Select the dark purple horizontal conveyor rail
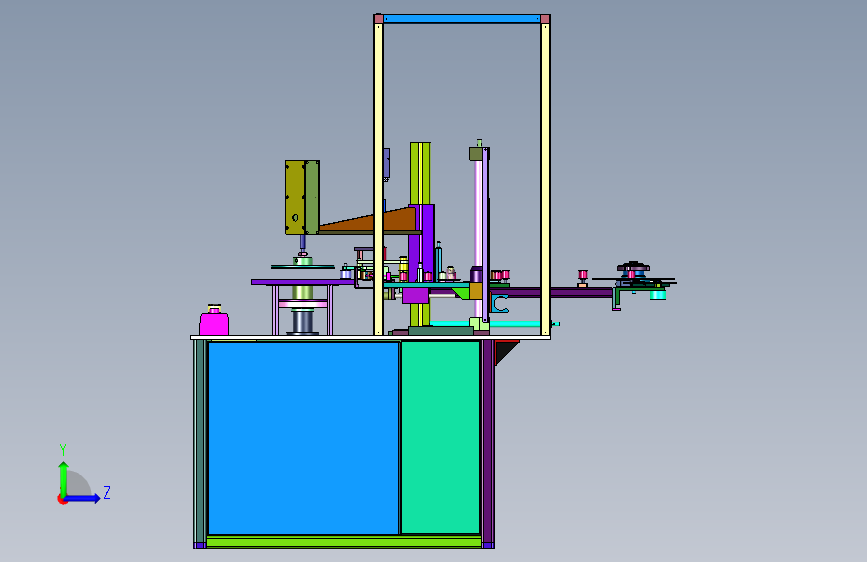The height and width of the screenshot is (562, 867). pyautogui.click(x=553, y=293)
